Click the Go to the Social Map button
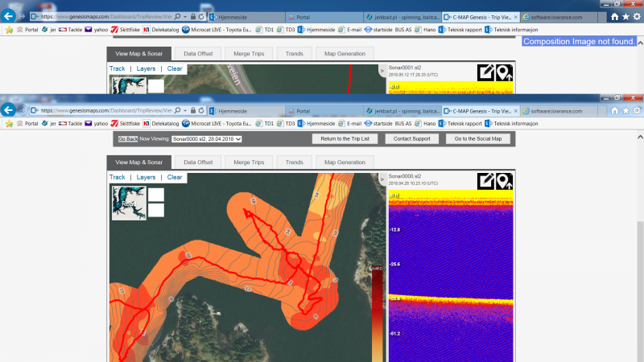The height and width of the screenshot is (362, 644). click(477, 139)
